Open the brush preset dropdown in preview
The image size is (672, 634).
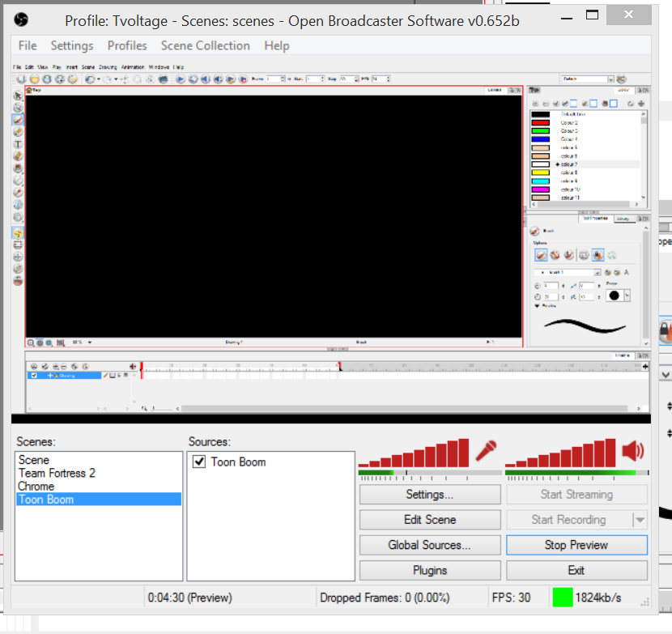(x=597, y=273)
